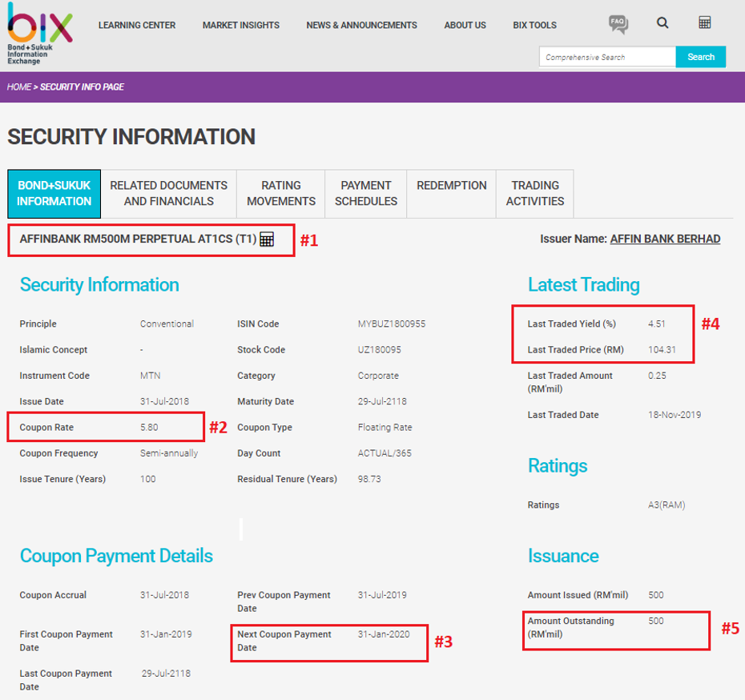Open the BIX TOOLS menu
The height and width of the screenshot is (700, 745).
[534, 25]
